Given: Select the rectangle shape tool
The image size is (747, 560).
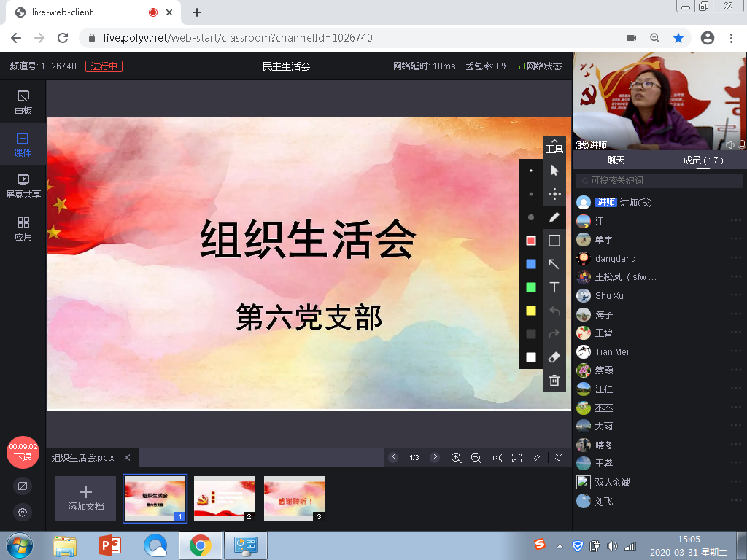Looking at the screenshot, I should point(554,241).
